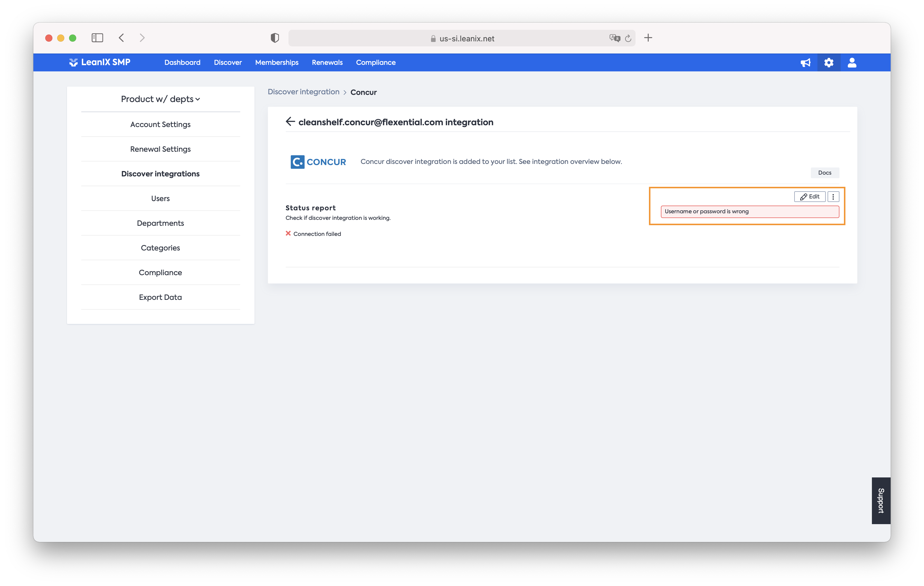This screenshot has width=924, height=586.
Task: Click the 'Username or password is wrong' message
Action: [750, 211]
